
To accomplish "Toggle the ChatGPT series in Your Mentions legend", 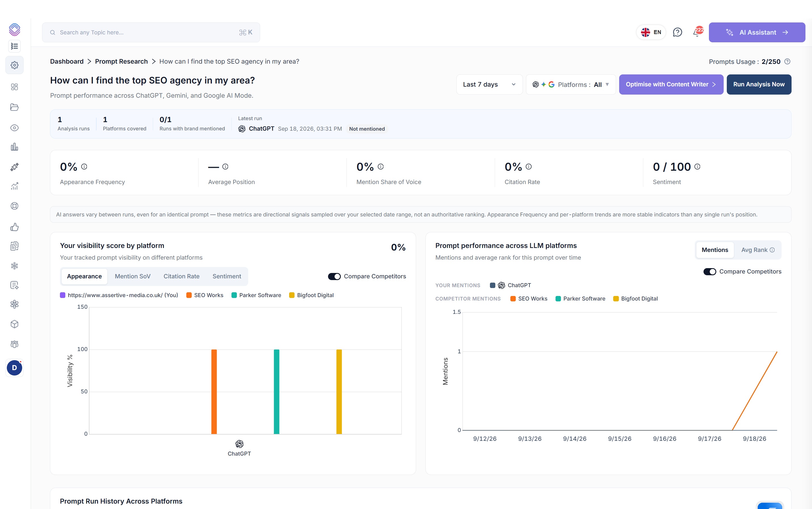I will (x=510, y=285).
